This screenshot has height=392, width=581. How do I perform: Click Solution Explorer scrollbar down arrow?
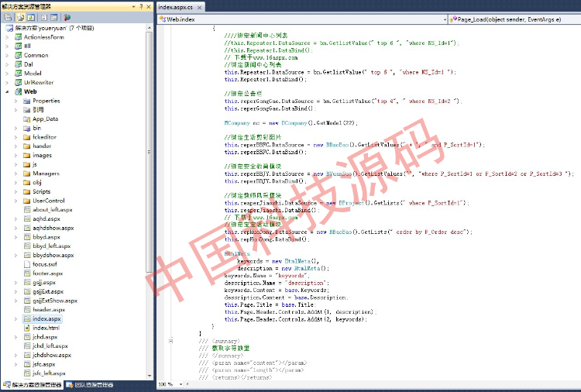pos(149,376)
